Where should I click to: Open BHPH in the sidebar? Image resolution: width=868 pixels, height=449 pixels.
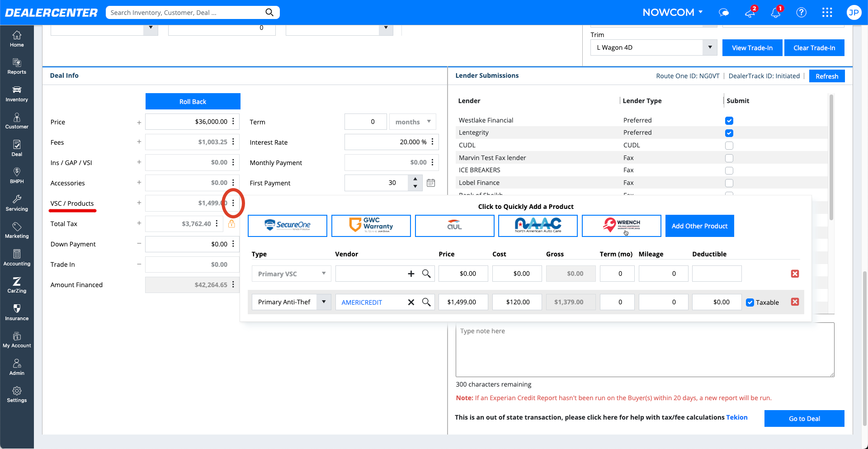[x=17, y=176]
